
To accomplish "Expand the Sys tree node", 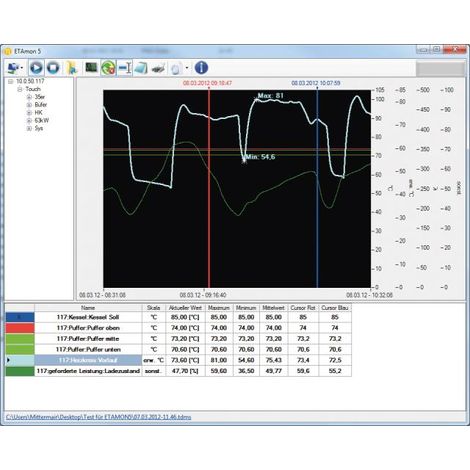I will click(29, 128).
